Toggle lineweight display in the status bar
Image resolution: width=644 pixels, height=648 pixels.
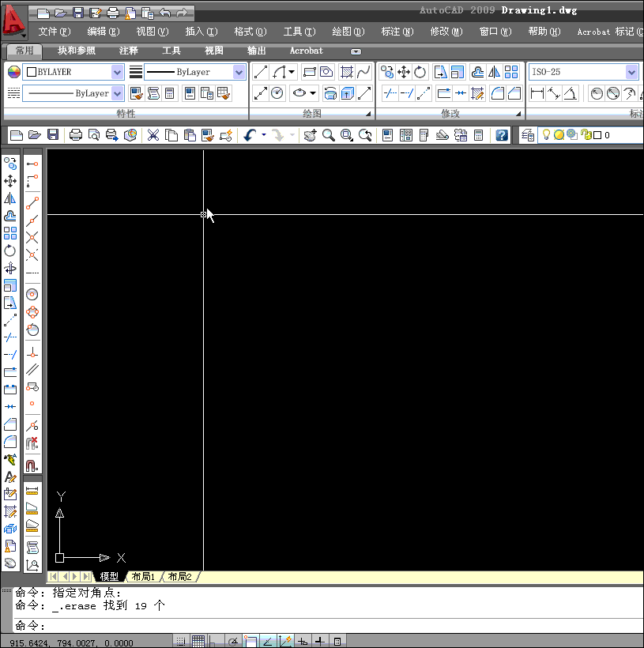click(x=320, y=642)
